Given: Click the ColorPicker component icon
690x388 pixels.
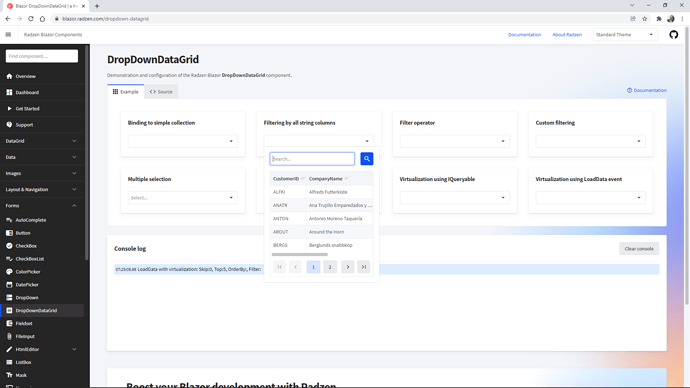Looking at the screenshot, I should coord(9,272).
